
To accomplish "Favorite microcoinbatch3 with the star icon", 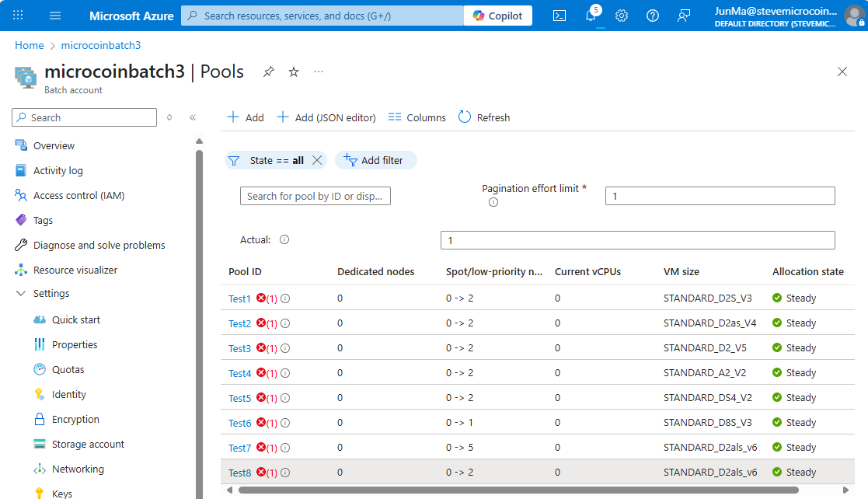I will pyautogui.click(x=294, y=72).
